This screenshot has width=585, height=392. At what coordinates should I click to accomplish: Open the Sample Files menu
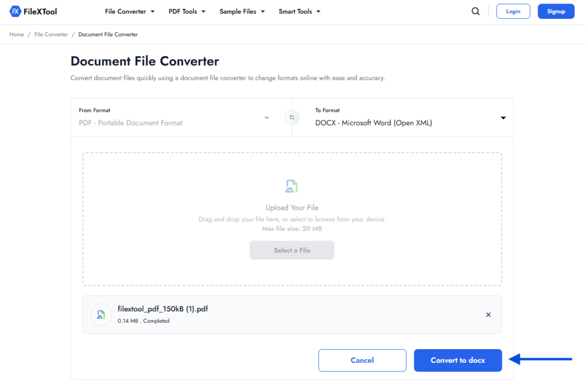pyautogui.click(x=238, y=11)
